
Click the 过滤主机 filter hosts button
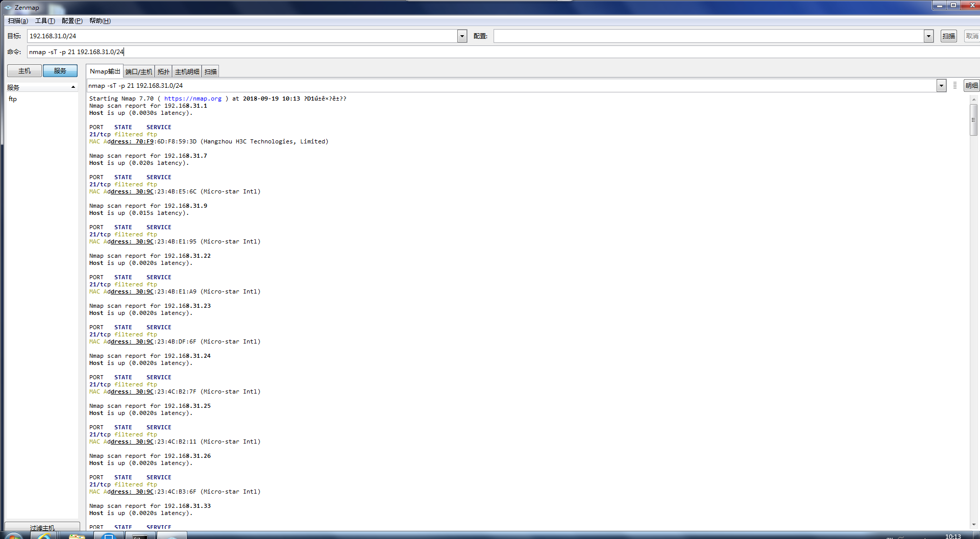click(x=42, y=527)
